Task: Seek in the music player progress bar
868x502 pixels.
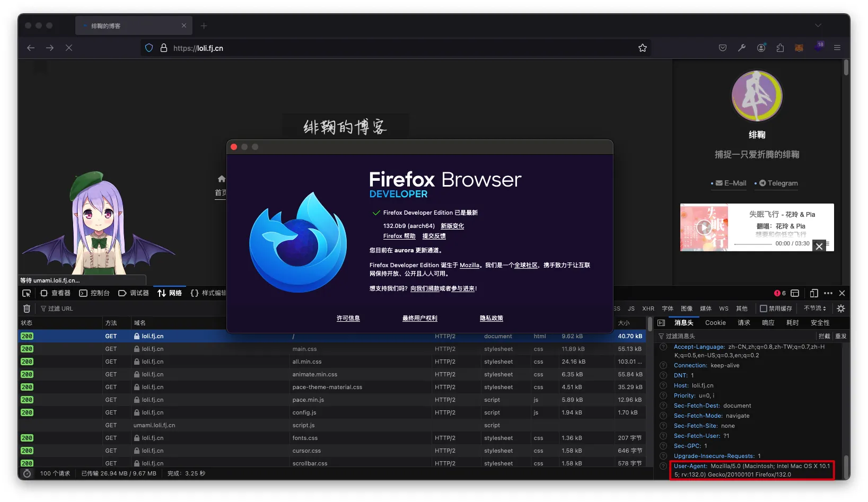Action: tap(753, 244)
